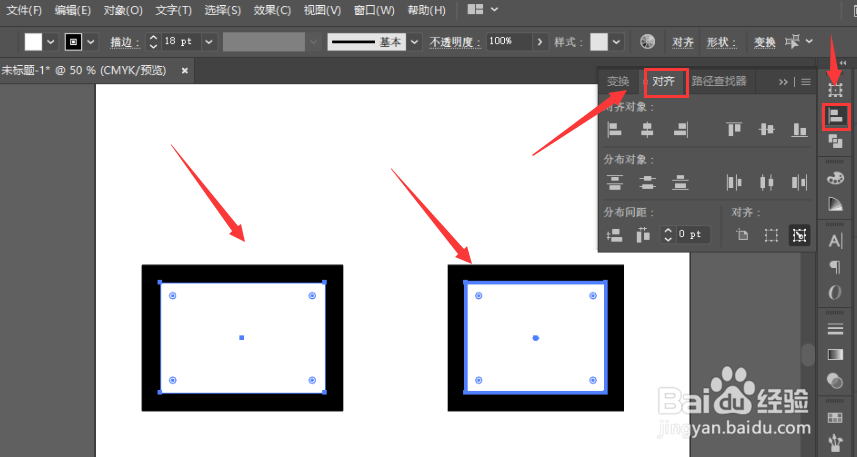Click the black stroke color swatch
This screenshot has width=857, height=457.
[73, 42]
